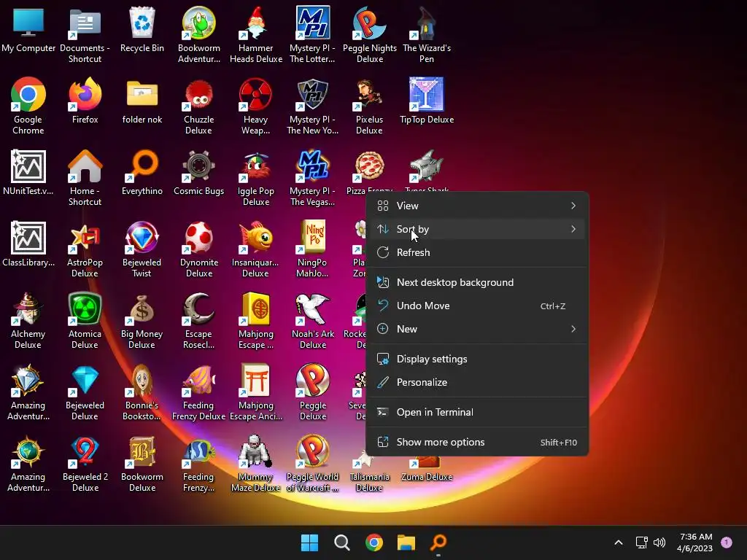The height and width of the screenshot is (560, 747).
Task: Click the Peggle Deluxe icon
Action: click(312, 392)
